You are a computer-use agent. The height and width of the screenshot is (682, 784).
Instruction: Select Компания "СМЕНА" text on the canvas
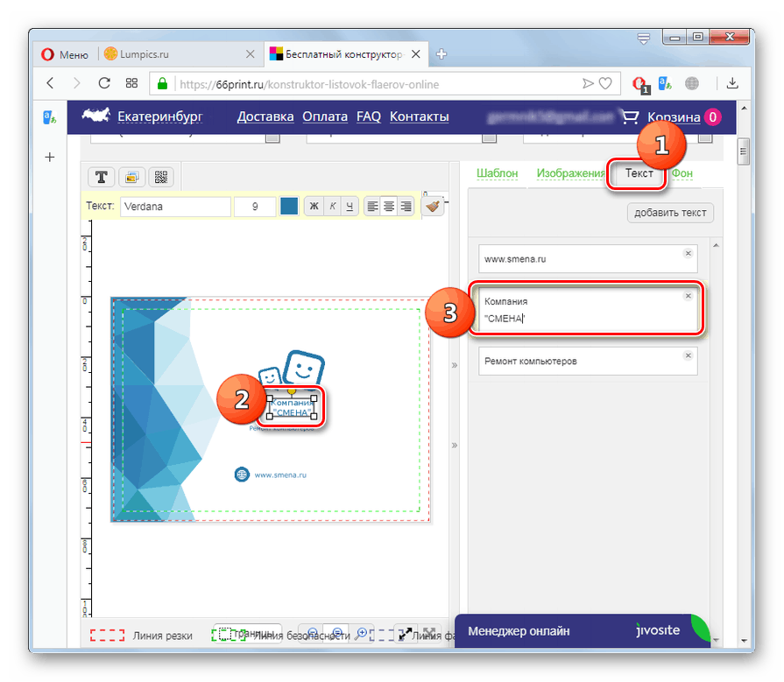pyautogui.click(x=292, y=407)
